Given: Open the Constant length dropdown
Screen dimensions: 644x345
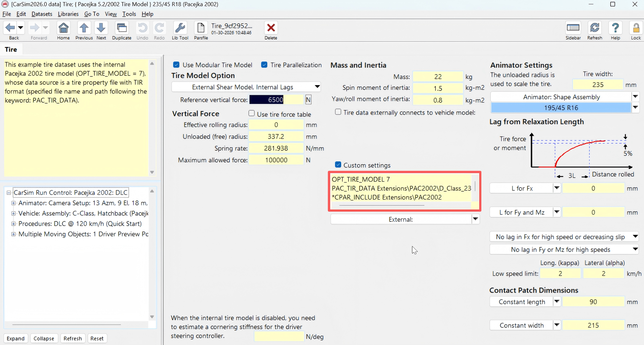Looking at the screenshot, I should pyautogui.click(x=557, y=302).
